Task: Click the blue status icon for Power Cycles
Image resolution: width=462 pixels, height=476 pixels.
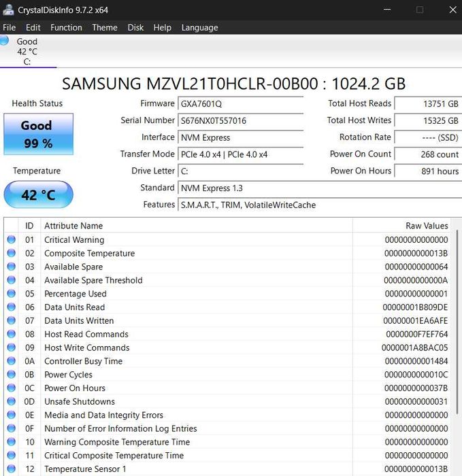Action: 12,374
